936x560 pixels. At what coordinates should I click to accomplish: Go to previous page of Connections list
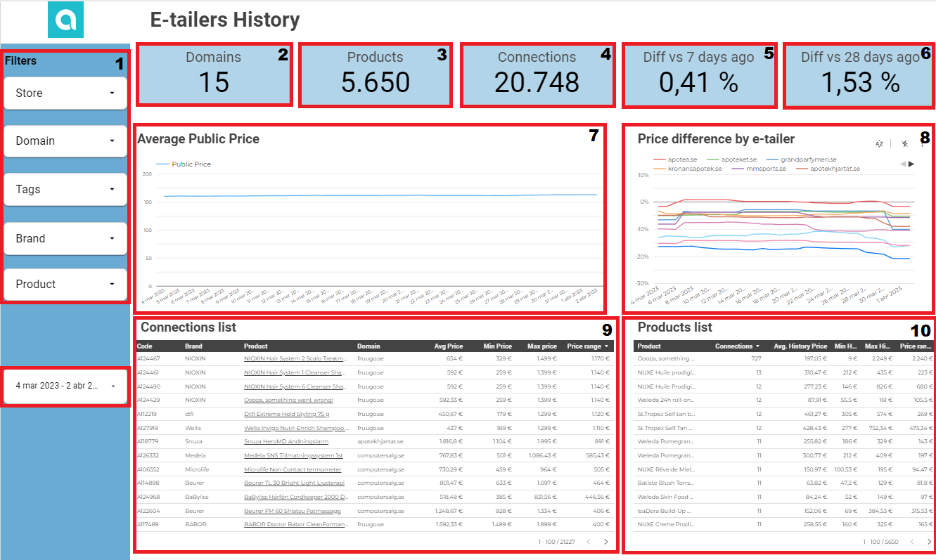[587, 542]
